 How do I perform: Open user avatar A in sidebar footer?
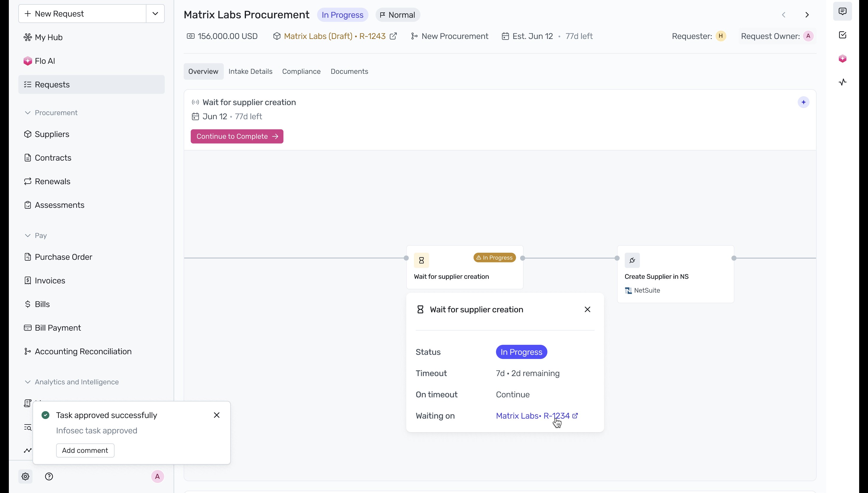[x=157, y=476]
